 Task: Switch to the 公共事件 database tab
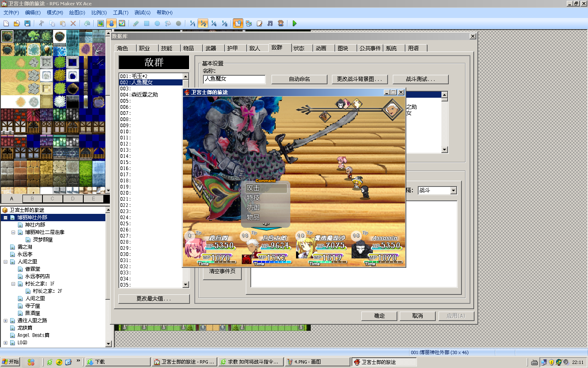point(370,48)
